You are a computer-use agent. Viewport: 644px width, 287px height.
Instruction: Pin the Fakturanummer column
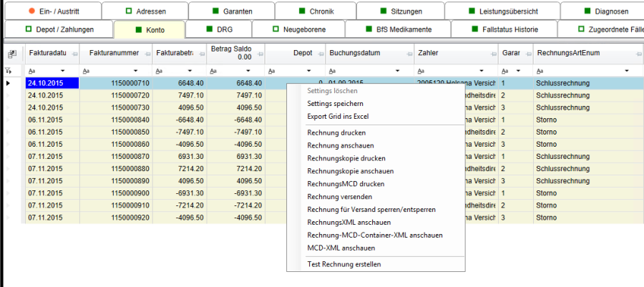coord(147,54)
